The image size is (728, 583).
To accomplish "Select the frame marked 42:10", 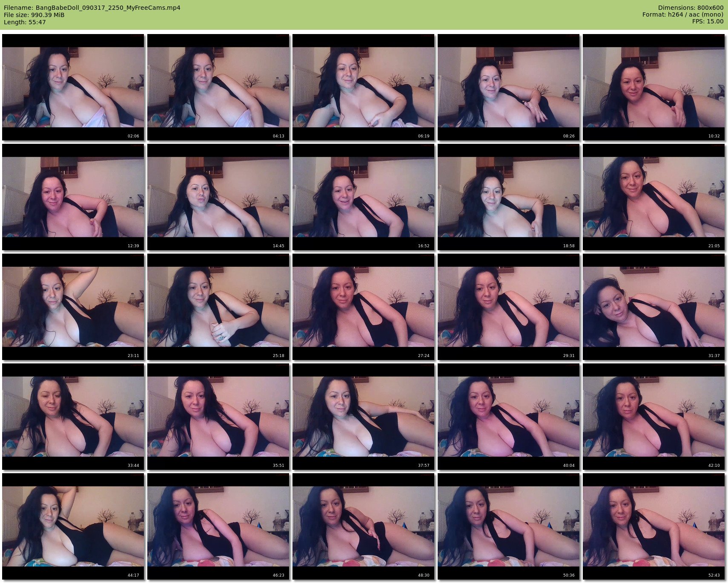I will click(654, 417).
